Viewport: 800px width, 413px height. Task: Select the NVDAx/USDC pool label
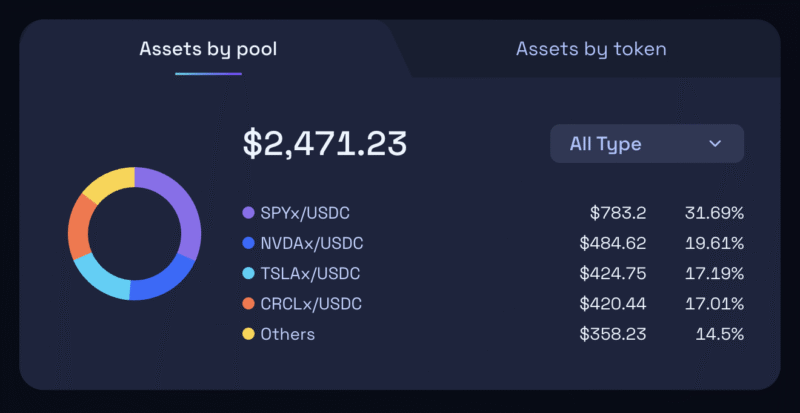click(311, 243)
